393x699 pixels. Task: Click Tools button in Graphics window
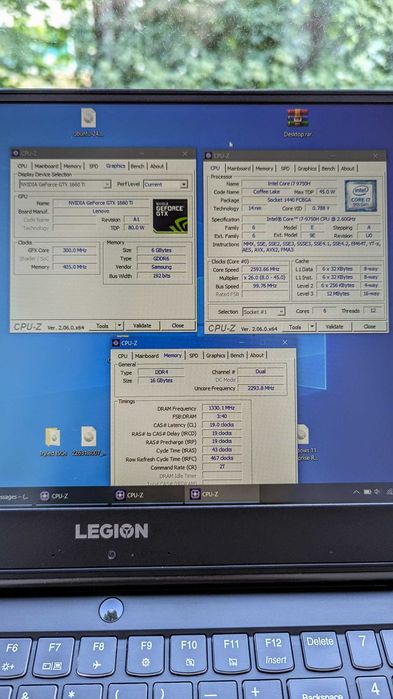102,326
